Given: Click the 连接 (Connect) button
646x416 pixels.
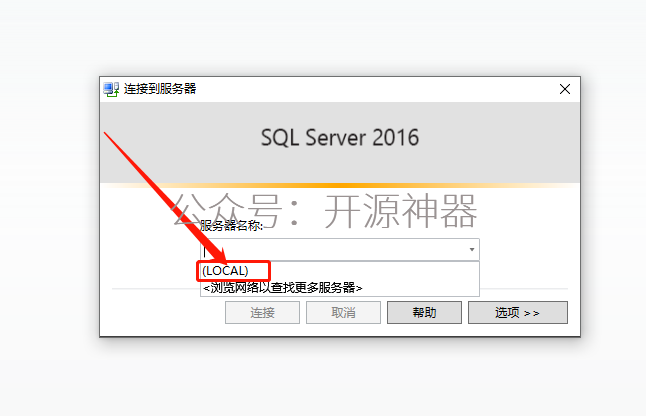Looking at the screenshot, I should point(262,313).
